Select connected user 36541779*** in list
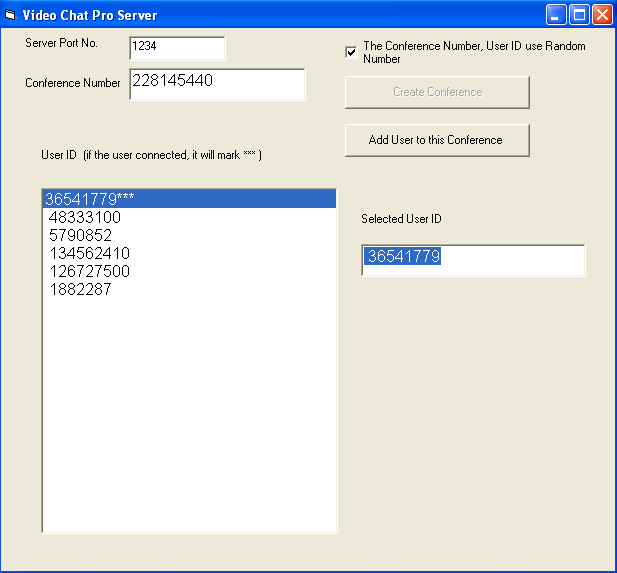Screen dimensions: 617x573 coord(90,199)
